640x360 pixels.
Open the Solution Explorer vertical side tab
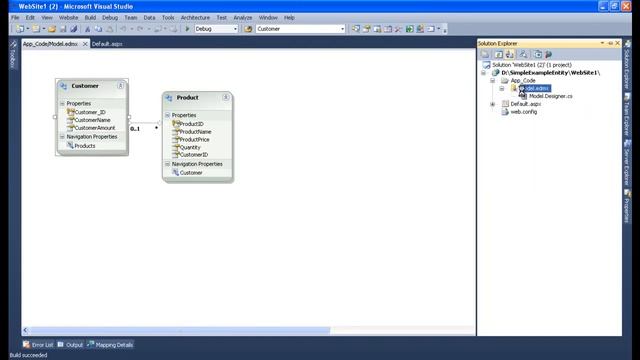627,64
